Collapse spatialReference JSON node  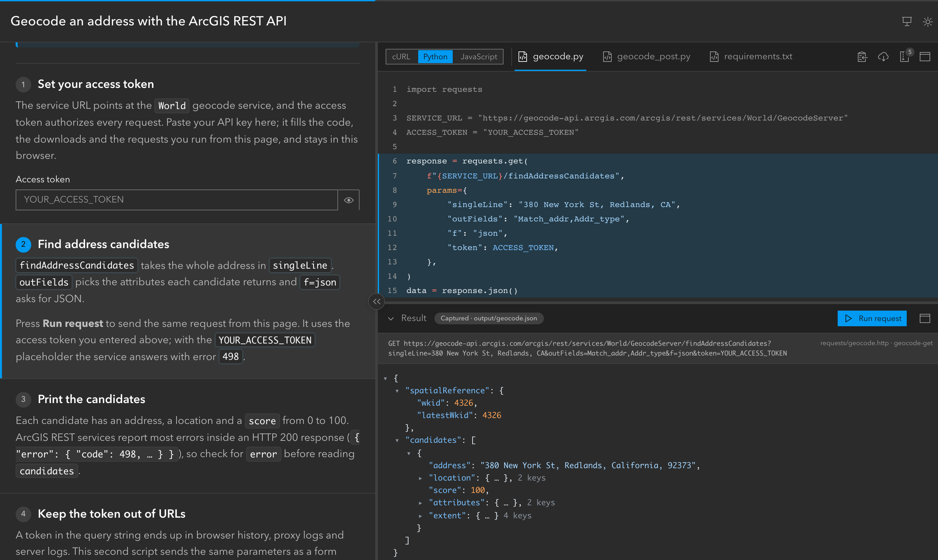coord(397,391)
